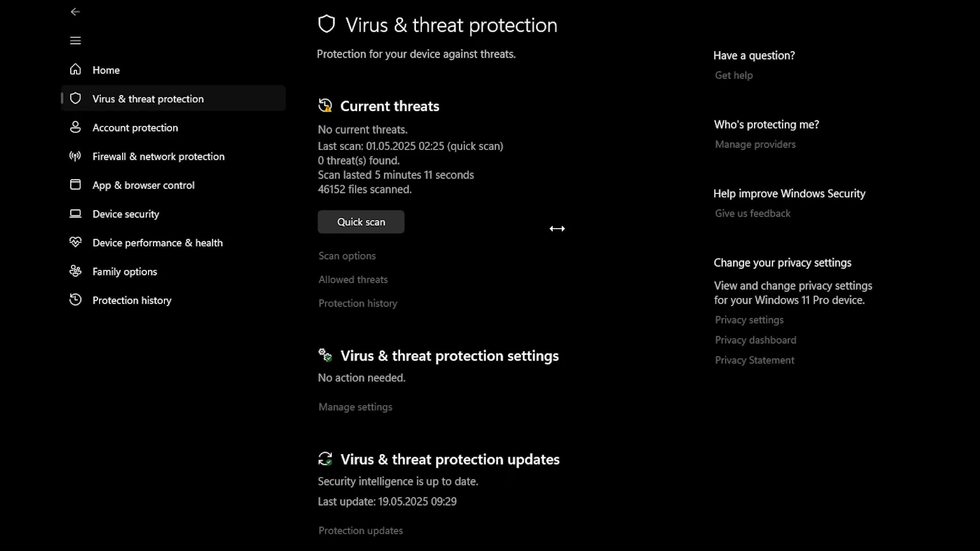Open Allowed threats link
The width and height of the screenshot is (980, 551).
click(x=353, y=280)
